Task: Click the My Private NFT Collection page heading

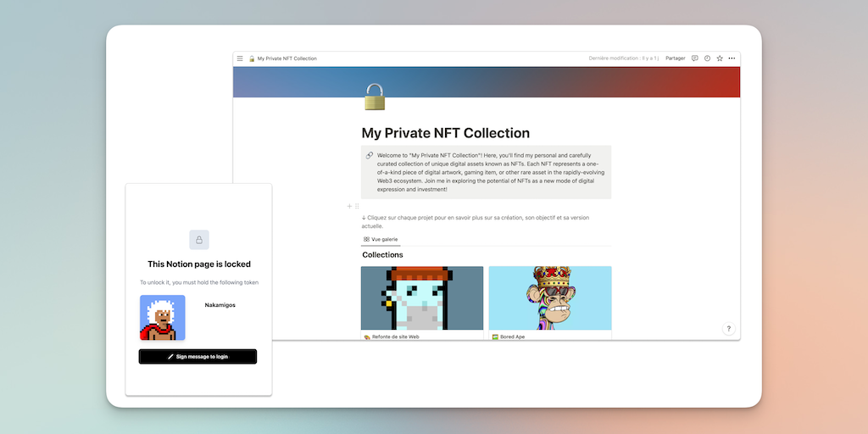Action: coord(446,133)
